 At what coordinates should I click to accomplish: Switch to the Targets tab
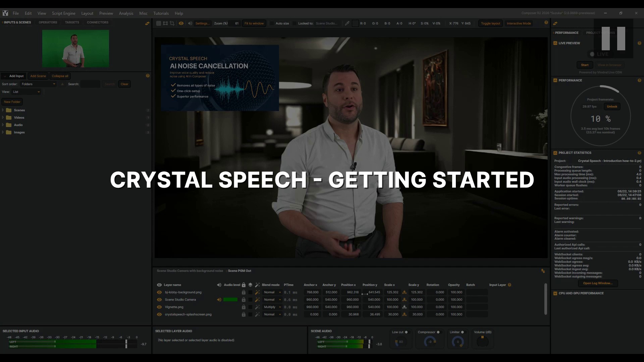click(72, 22)
